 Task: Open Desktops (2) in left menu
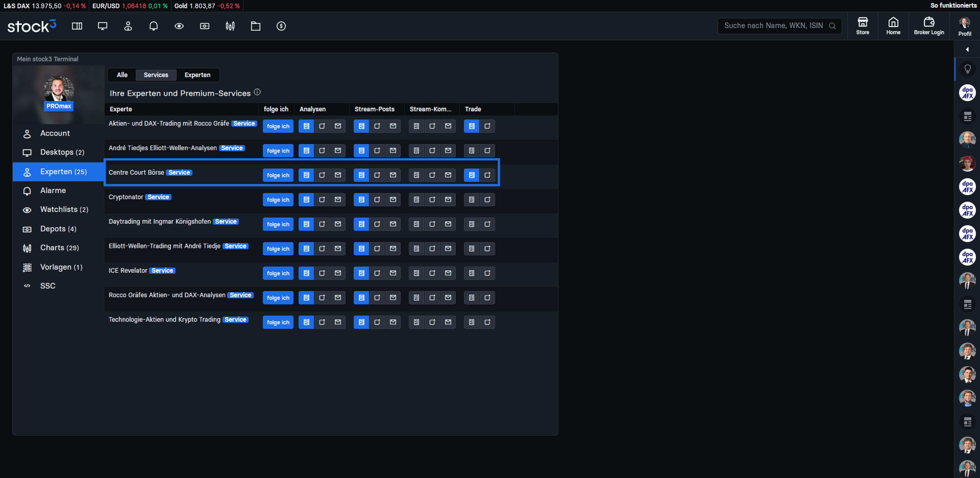click(x=59, y=153)
